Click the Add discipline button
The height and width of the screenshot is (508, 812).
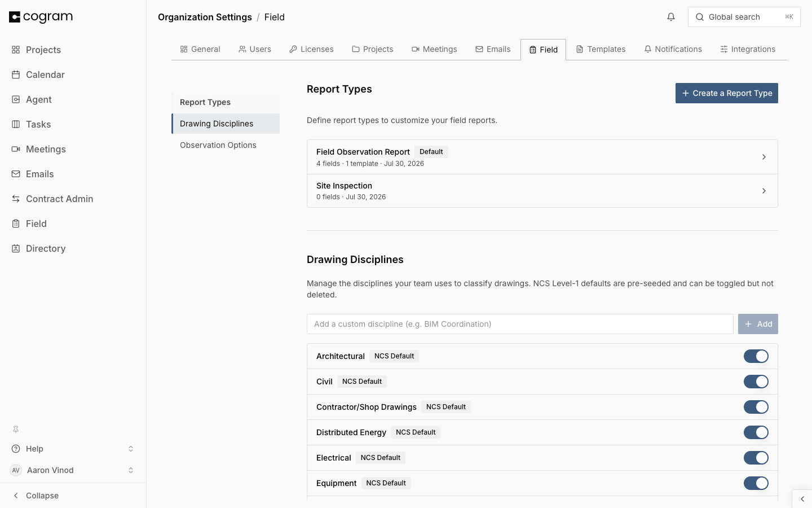click(758, 324)
